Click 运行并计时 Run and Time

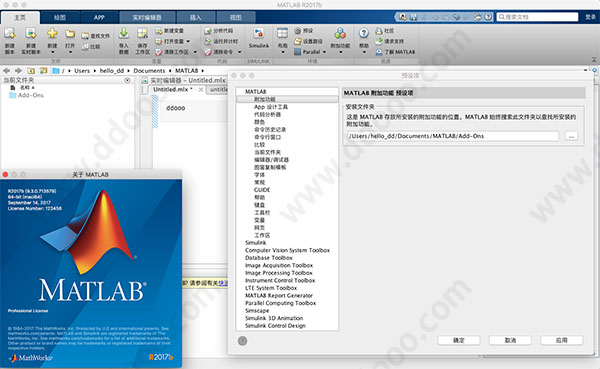(221, 41)
